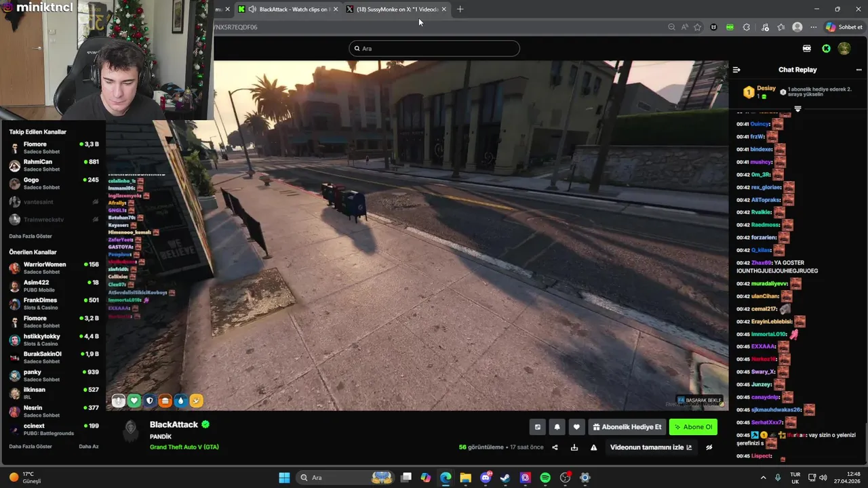Image resolution: width=868 pixels, height=488 pixels.
Task: Add page to favorites star icon
Action: click(697, 27)
